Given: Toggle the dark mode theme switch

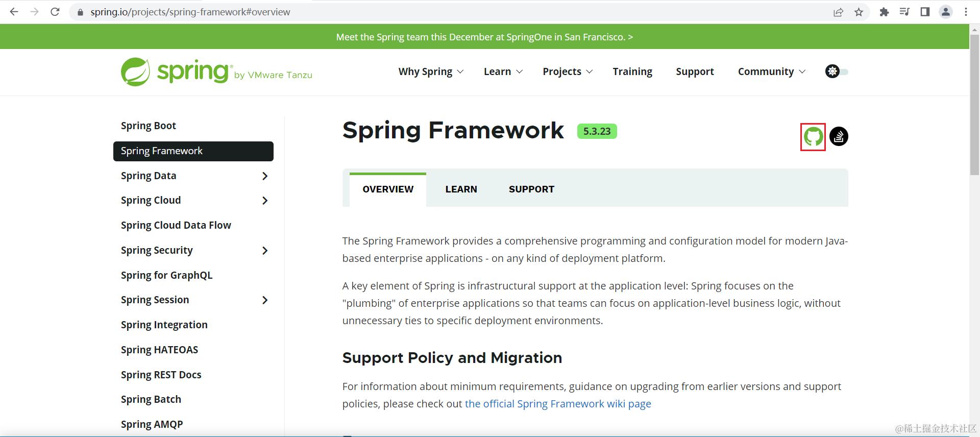Looking at the screenshot, I should [837, 71].
